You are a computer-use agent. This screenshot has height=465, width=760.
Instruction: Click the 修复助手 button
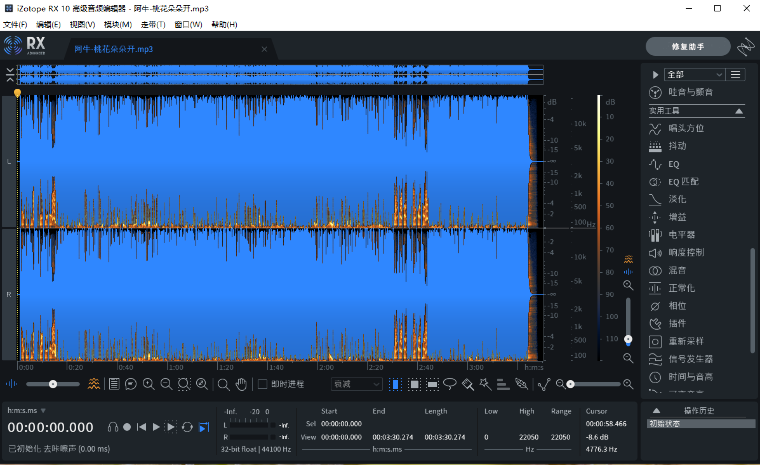coord(688,46)
